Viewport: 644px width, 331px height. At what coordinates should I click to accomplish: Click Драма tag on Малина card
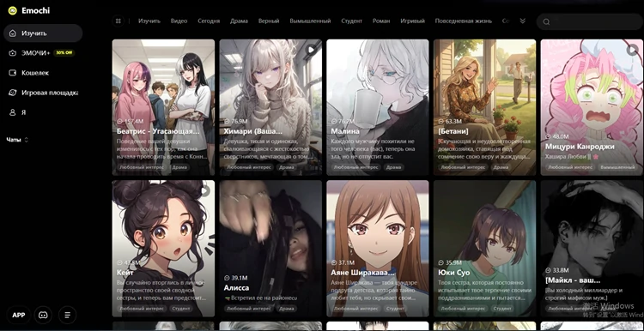click(x=393, y=167)
